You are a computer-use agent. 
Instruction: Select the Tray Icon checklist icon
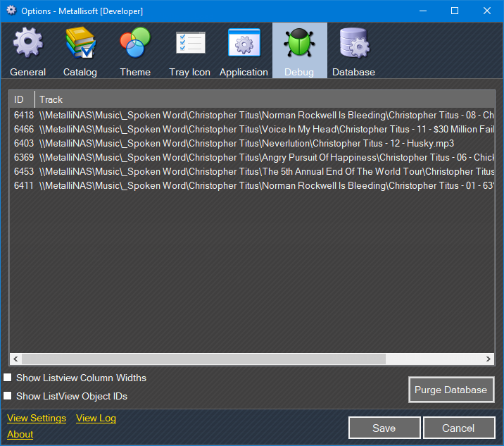(x=189, y=44)
